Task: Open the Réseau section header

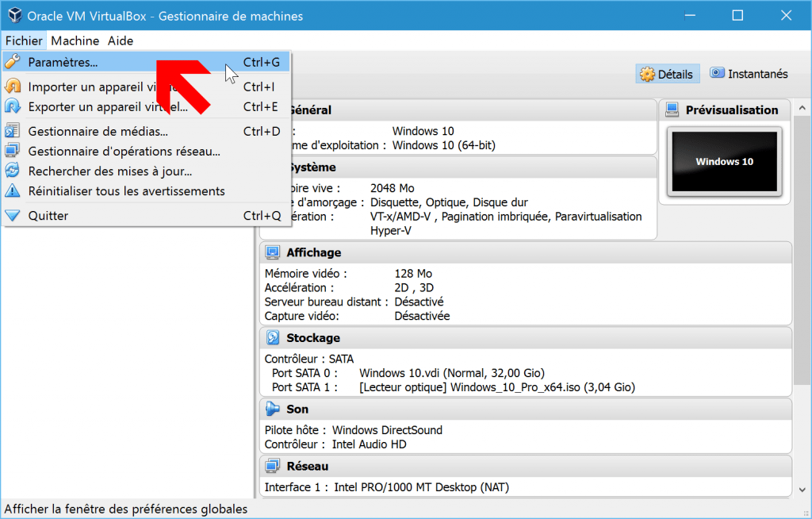Action: pos(526,466)
